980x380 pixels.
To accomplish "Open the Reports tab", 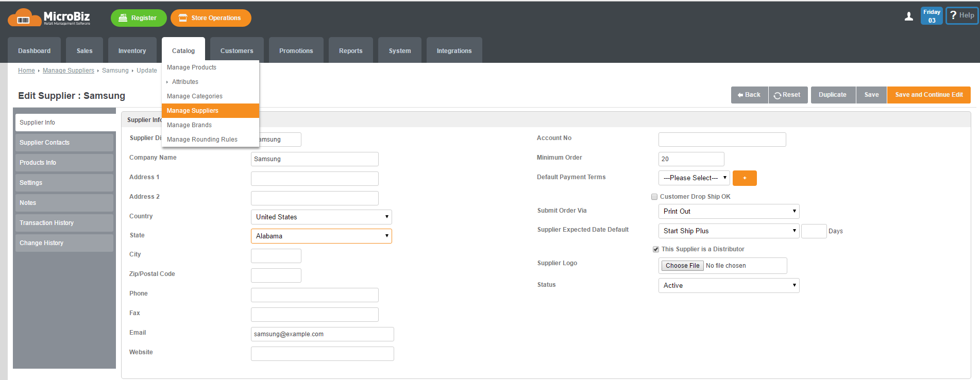I will 351,50.
